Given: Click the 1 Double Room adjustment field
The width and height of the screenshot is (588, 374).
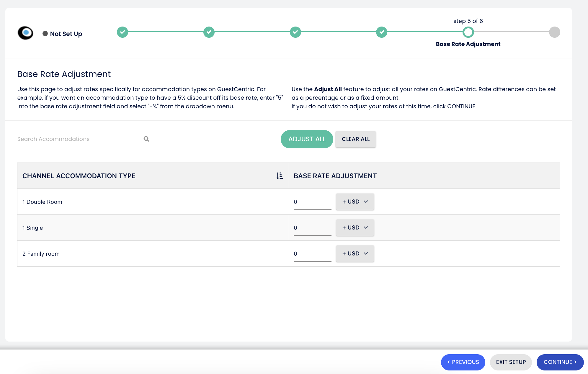Looking at the screenshot, I should point(312,202).
